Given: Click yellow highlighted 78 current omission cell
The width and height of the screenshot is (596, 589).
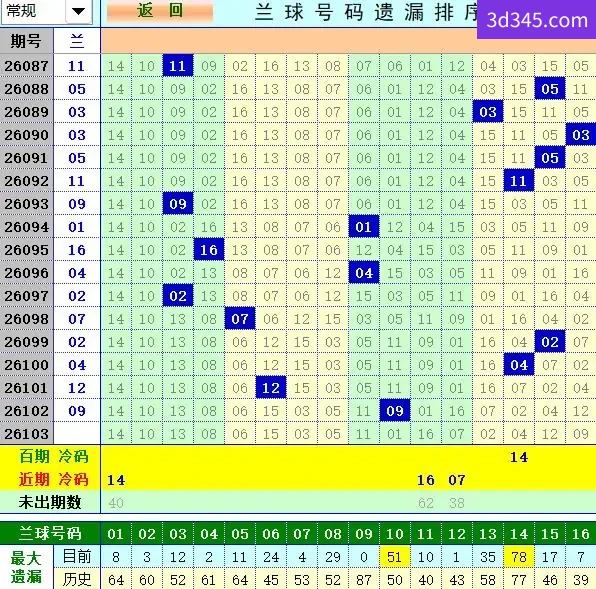Looking at the screenshot, I should 519,557.
